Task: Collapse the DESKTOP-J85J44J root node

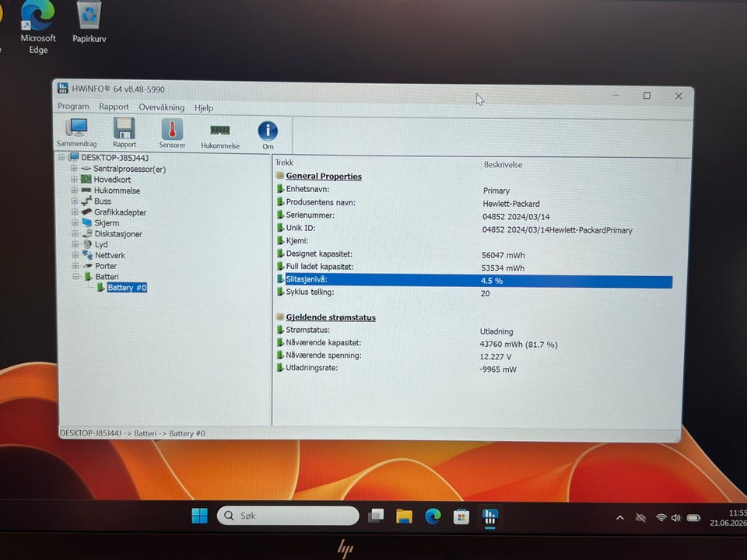Action: (61, 157)
